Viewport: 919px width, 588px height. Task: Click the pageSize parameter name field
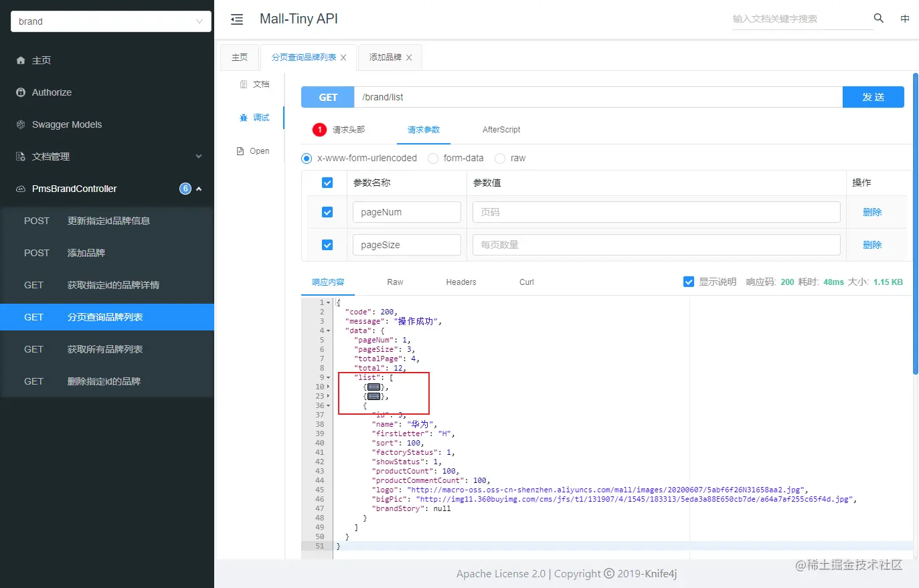pyautogui.click(x=406, y=245)
